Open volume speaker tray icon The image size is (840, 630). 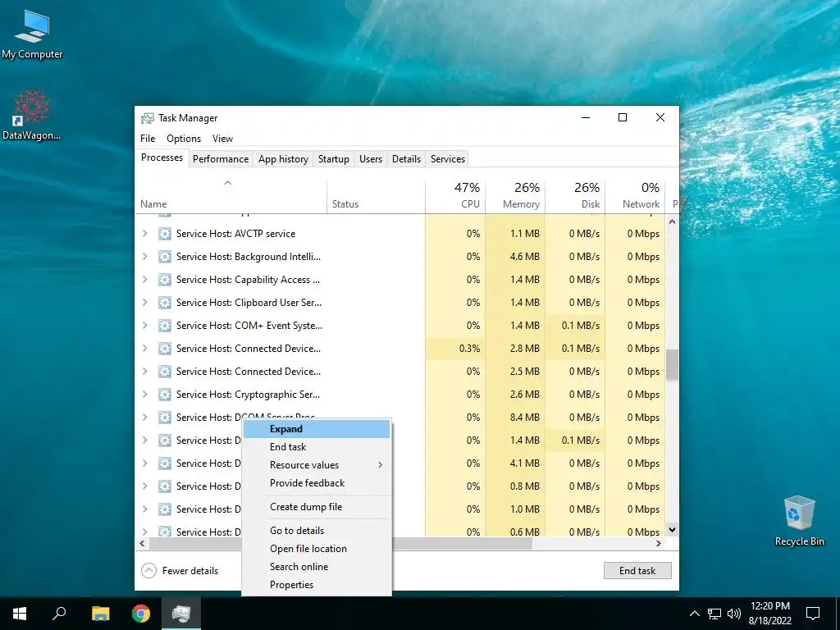734,614
